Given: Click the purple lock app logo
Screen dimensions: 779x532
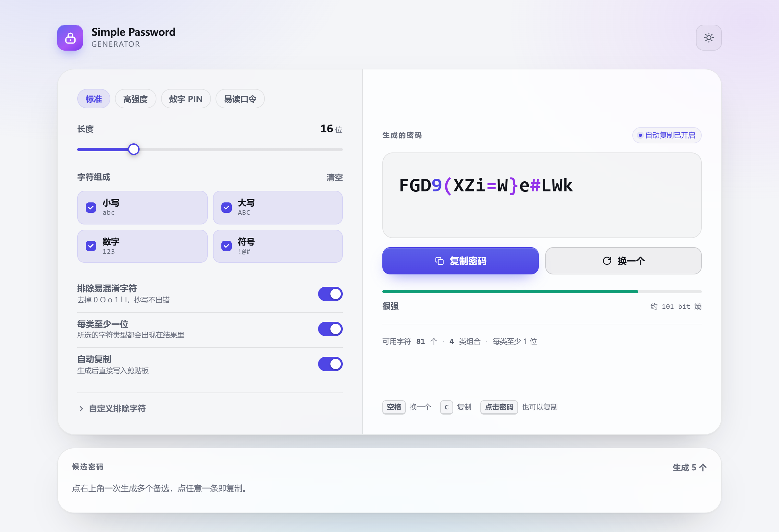Looking at the screenshot, I should click(x=70, y=38).
